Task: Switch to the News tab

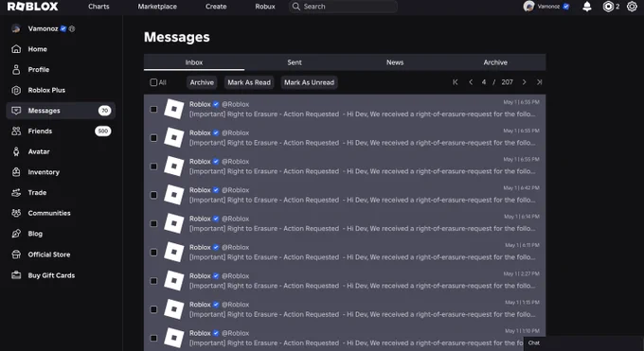Action: coord(395,62)
